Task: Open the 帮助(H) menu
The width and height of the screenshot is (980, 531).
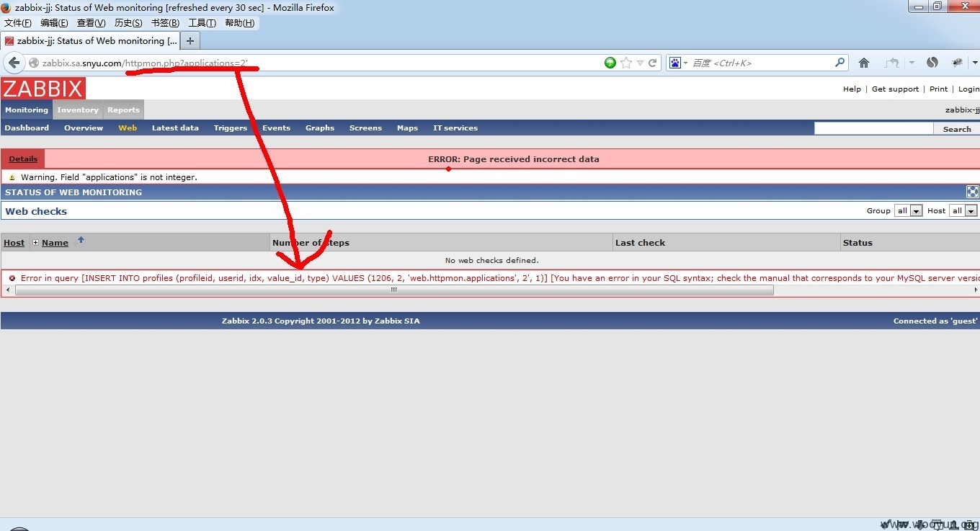Action: [x=239, y=23]
